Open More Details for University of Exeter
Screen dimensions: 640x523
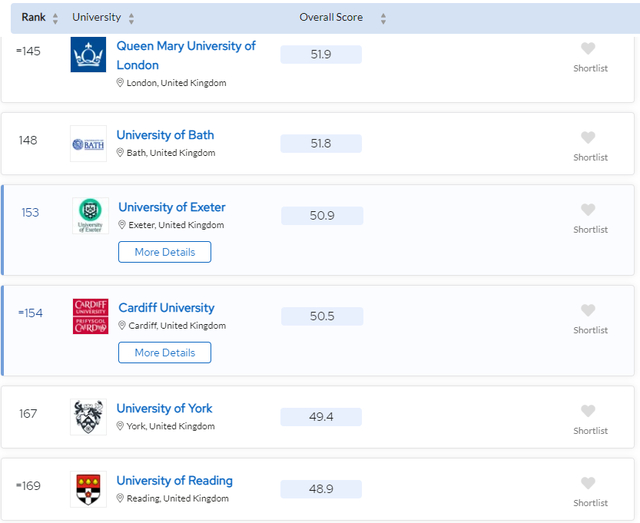(x=164, y=252)
